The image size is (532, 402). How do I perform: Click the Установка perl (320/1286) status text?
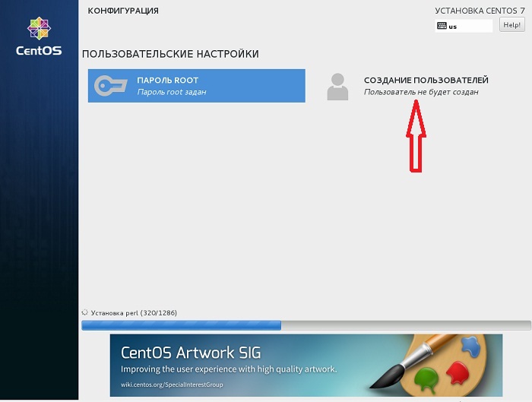pos(134,313)
